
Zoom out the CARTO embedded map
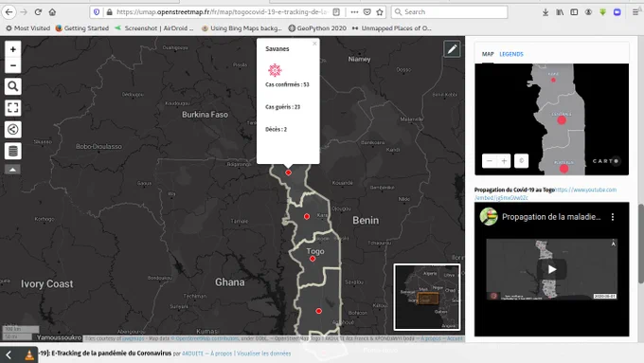490,161
